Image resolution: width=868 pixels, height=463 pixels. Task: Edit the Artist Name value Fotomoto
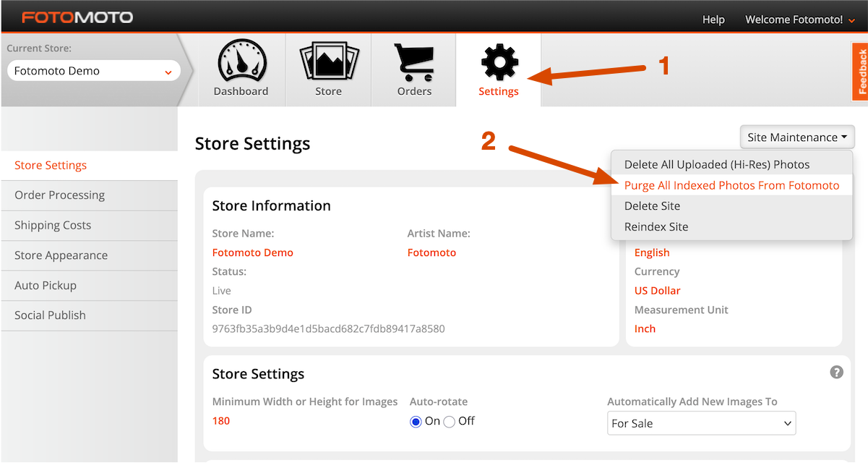point(431,252)
